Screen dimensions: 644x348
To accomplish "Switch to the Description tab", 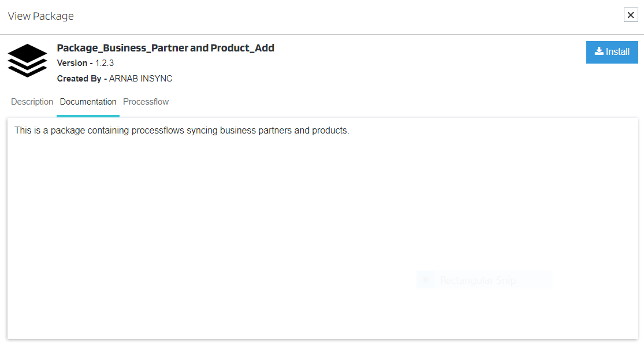I will (x=32, y=102).
